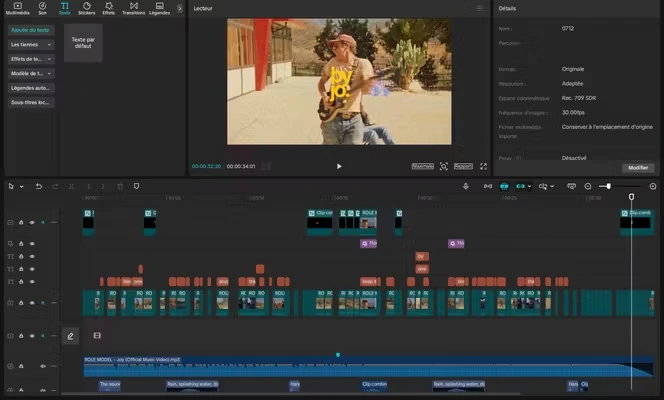Click the Modifier button in Détails

(638, 168)
